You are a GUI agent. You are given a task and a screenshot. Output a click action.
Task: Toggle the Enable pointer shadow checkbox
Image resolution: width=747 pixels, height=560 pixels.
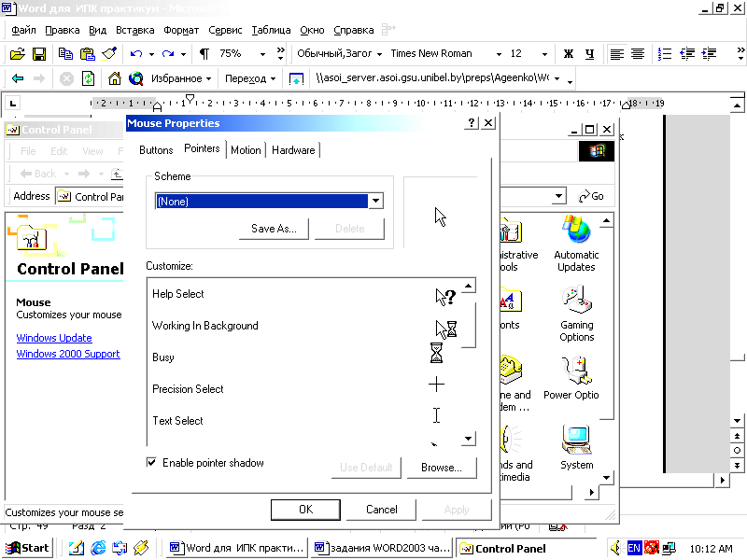(x=151, y=462)
